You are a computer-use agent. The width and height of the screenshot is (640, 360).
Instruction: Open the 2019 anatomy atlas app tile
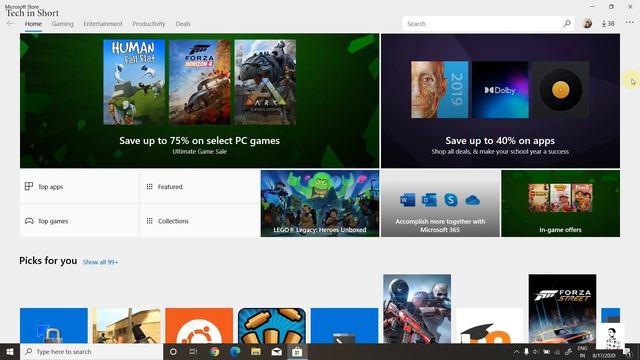[440, 90]
